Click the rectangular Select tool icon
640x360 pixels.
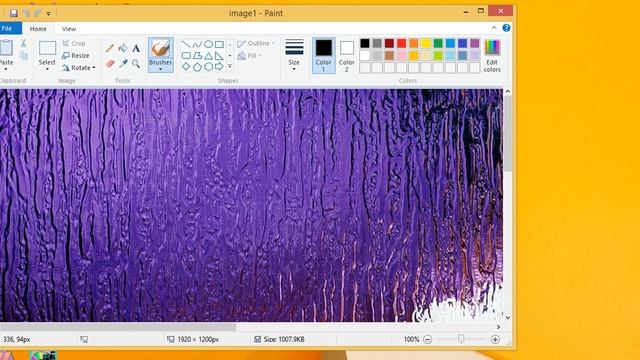point(47,48)
